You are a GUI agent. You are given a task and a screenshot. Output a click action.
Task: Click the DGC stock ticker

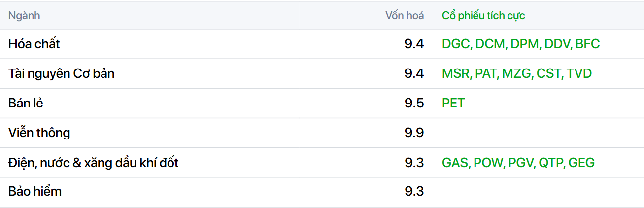[456, 44]
